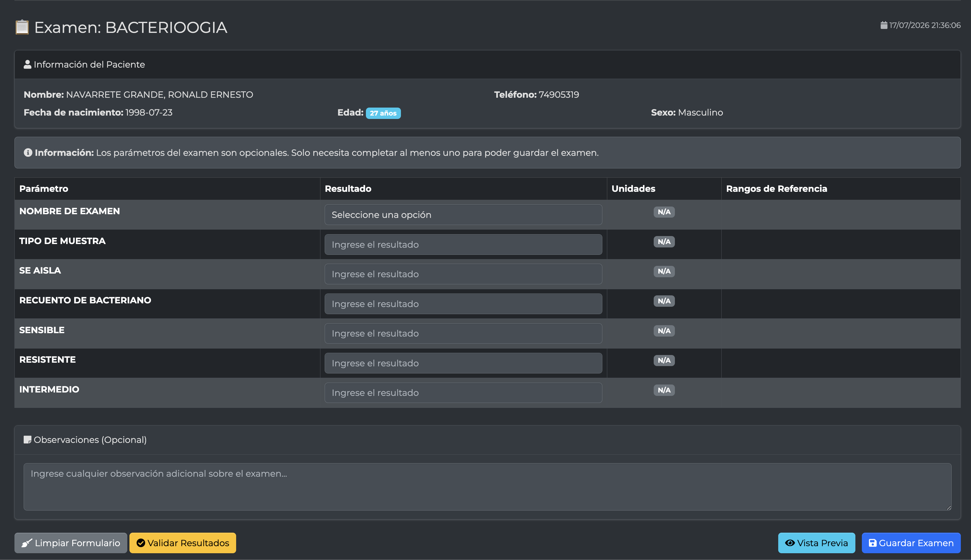Viewport: 971px width, 560px height.
Task: Click the Rangos de Referencia column header
Action: click(x=776, y=188)
